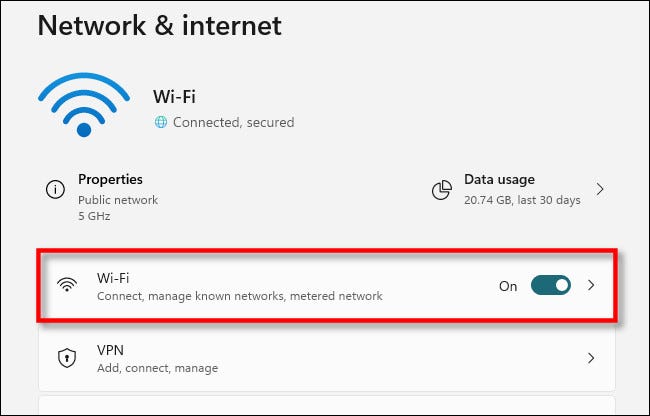This screenshot has width=650, height=416.
Task: Click the Add, connect, manage VPN description
Action: (157, 368)
